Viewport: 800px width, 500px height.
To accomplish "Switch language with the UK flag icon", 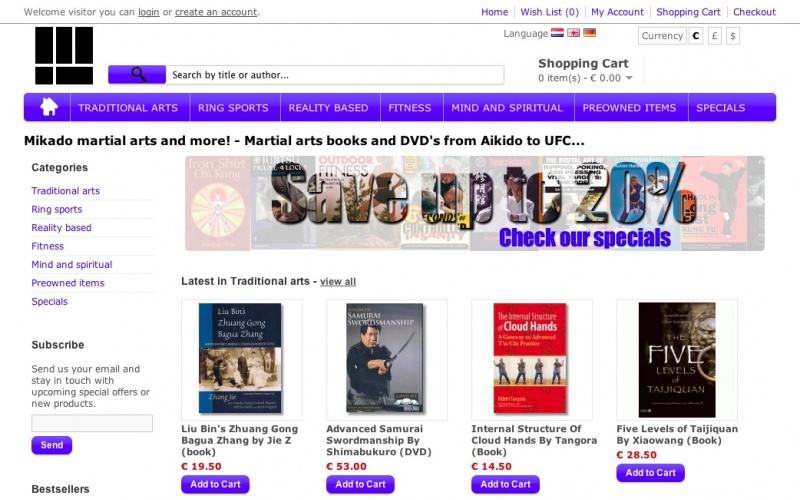I will tap(573, 33).
